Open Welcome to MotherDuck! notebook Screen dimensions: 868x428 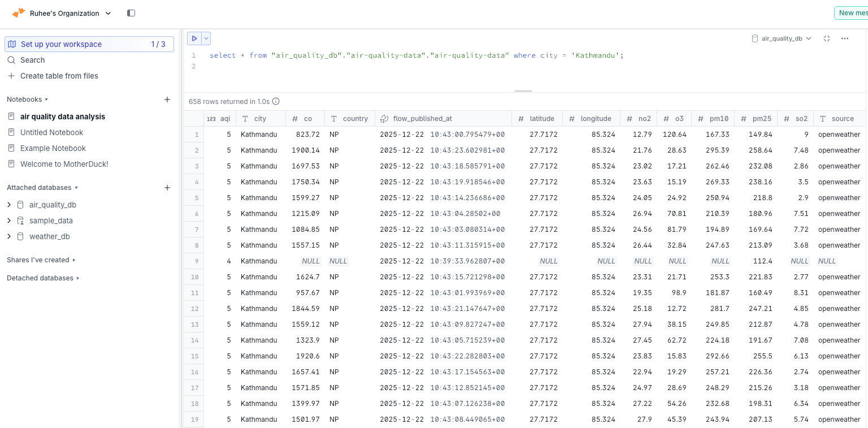(64, 164)
